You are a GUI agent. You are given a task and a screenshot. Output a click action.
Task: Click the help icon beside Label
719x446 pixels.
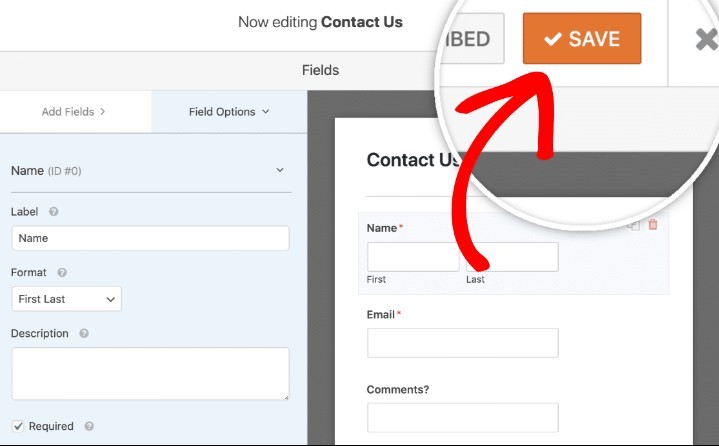[54, 212]
